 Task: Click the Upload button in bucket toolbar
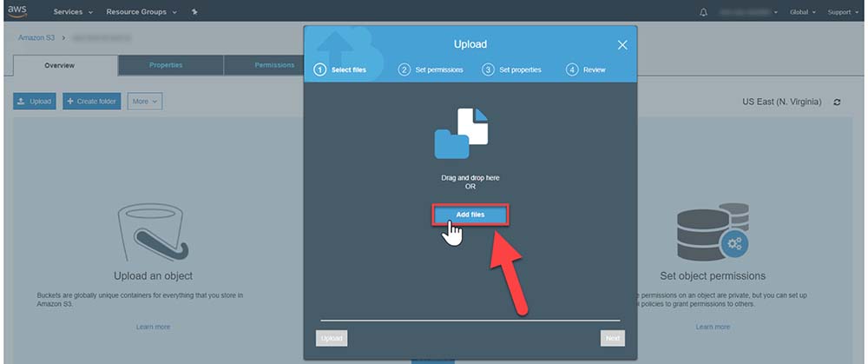(35, 102)
